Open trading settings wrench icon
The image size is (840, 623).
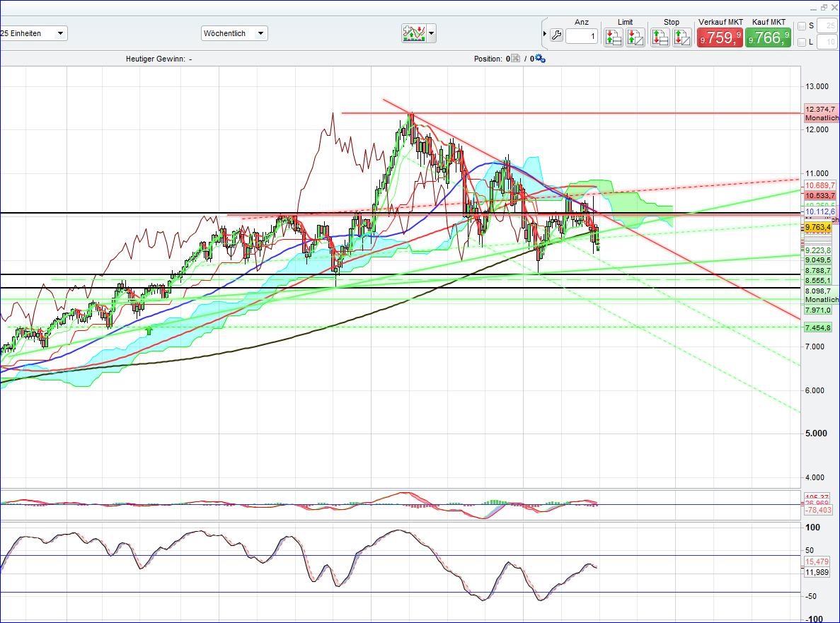click(x=557, y=36)
